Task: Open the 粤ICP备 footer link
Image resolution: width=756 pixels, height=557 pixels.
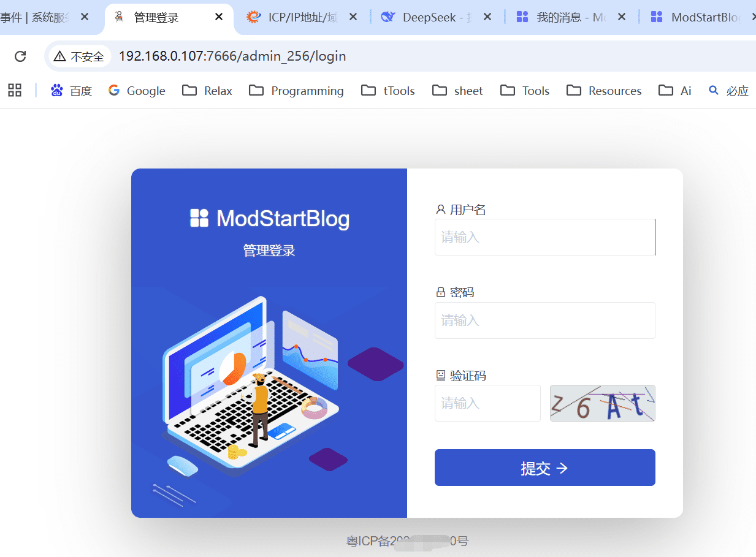Action: [407, 541]
